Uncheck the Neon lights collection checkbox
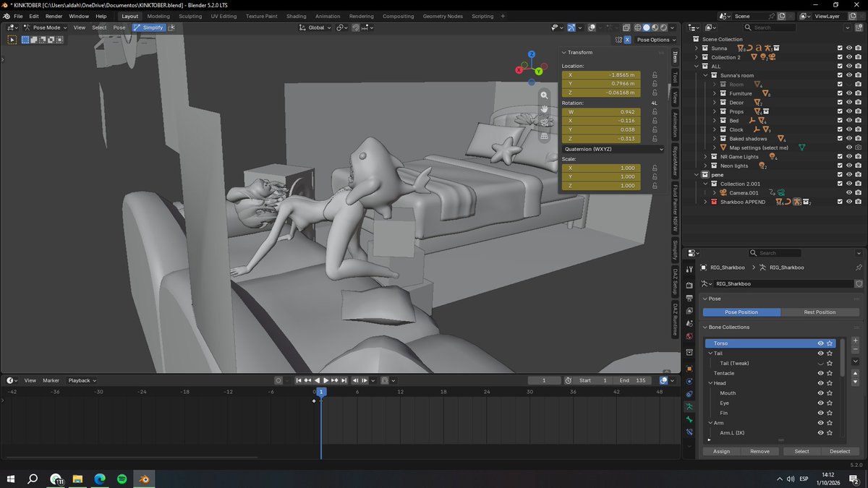 (x=840, y=166)
